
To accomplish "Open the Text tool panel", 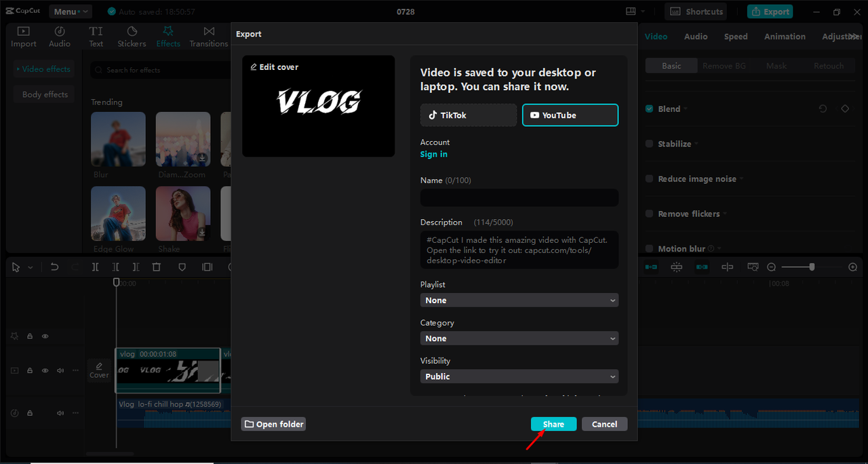I will coord(96,37).
